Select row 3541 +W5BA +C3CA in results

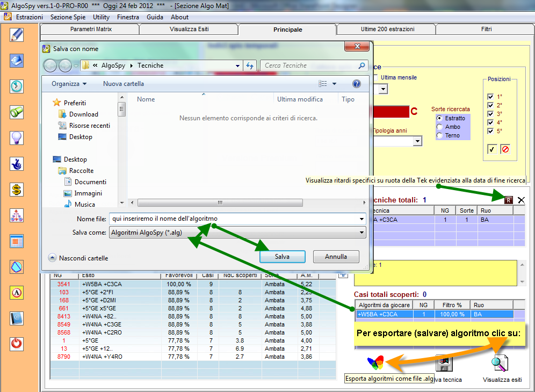click(x=193, y=284)
